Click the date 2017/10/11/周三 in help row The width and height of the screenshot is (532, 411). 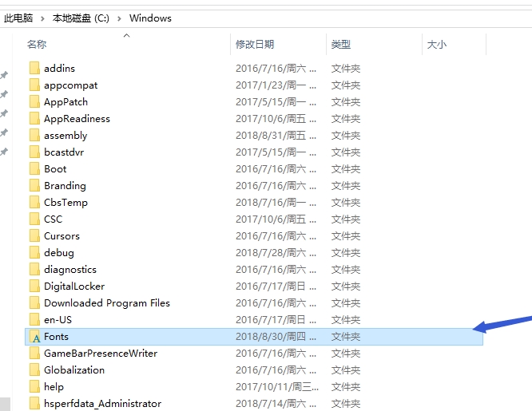pyautogui.click(x=277, y=386)
